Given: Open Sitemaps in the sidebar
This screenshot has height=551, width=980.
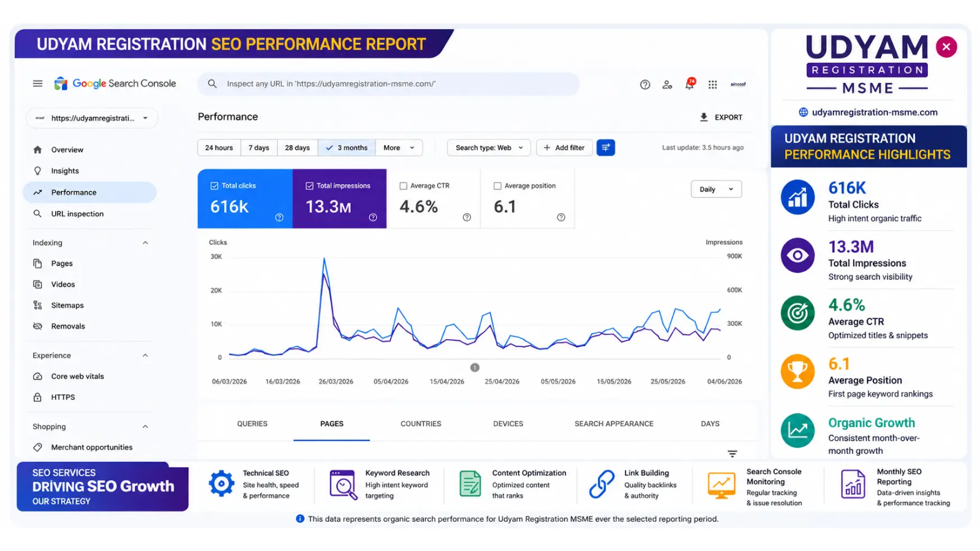Looking at the screenshot, I should [89, 305].
